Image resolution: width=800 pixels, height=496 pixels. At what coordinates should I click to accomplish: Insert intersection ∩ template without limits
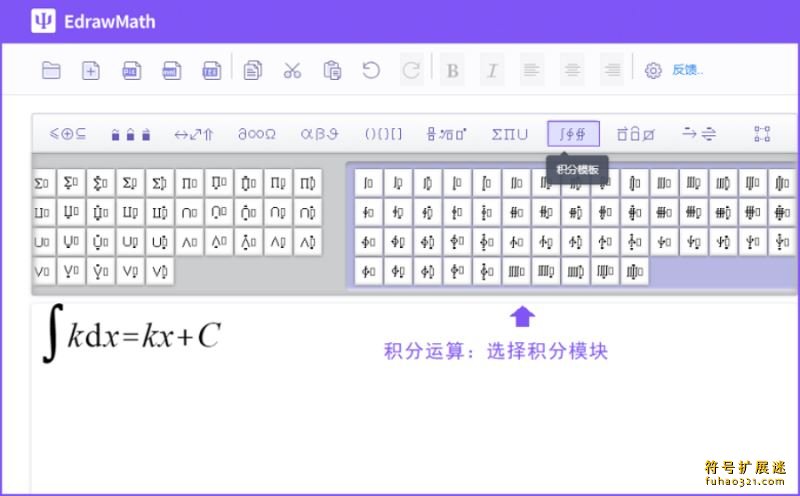189,212
